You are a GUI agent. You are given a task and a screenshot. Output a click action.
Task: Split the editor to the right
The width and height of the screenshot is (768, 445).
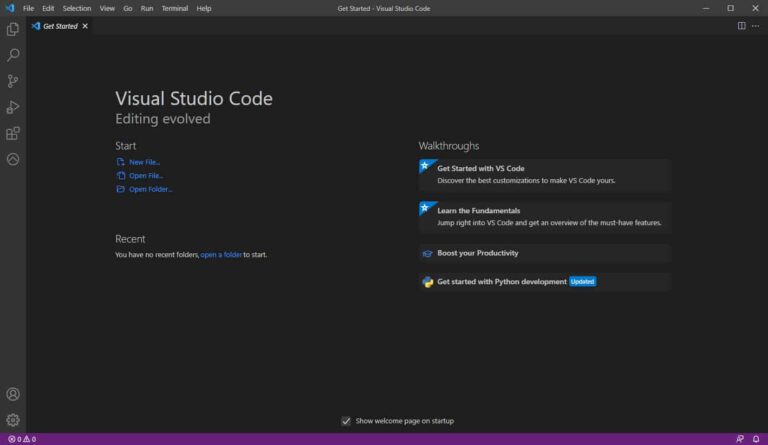[x=742, y=26]
